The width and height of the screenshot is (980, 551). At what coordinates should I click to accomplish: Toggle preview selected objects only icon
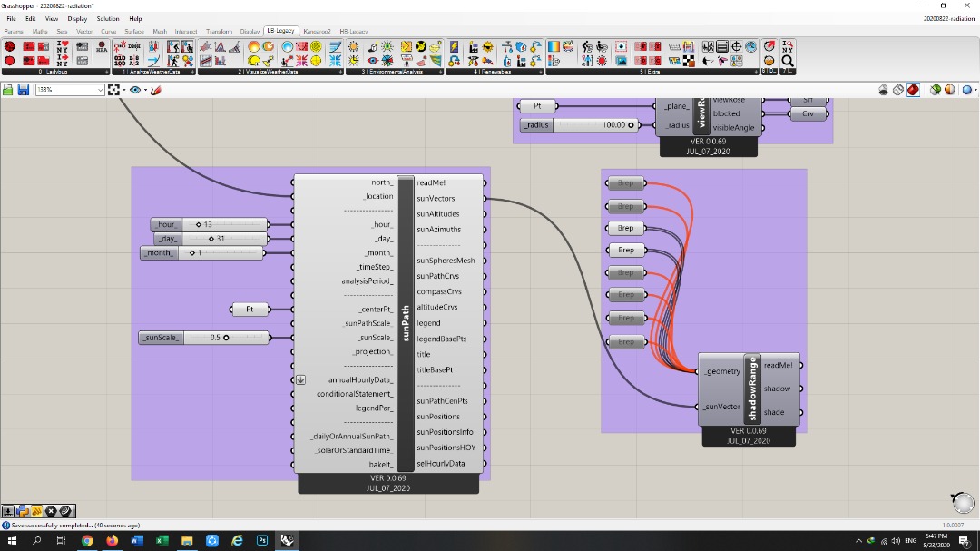(935, 90)
